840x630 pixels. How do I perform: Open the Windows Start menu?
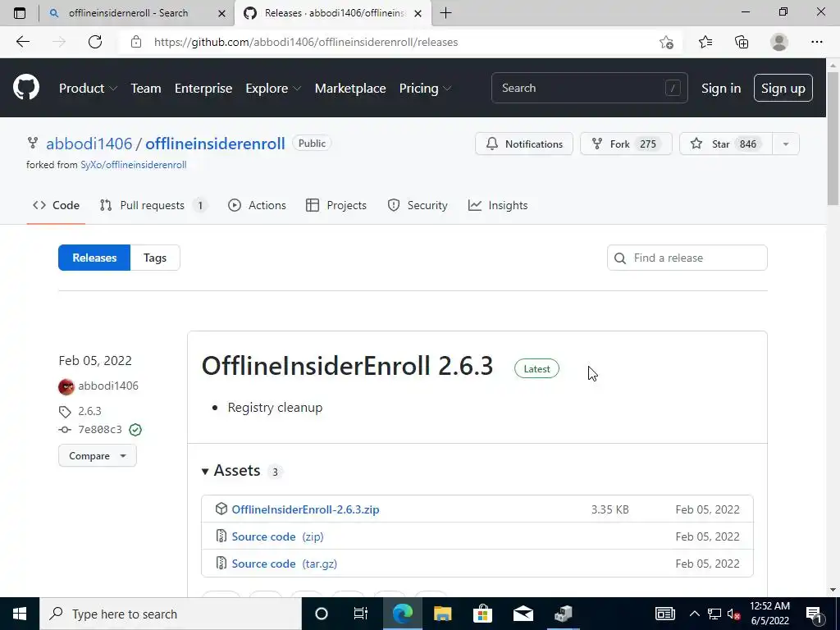pyautogui.click(x=20, y=614)
